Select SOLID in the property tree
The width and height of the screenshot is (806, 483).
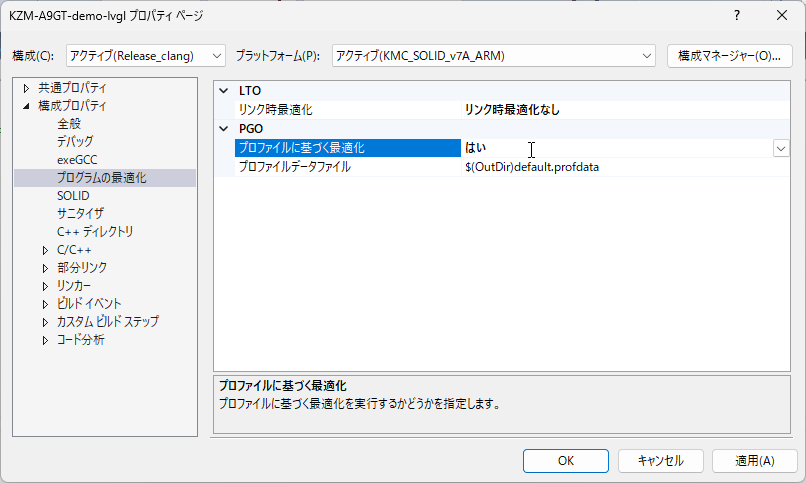pyautogui.click(x=73, y=196)
